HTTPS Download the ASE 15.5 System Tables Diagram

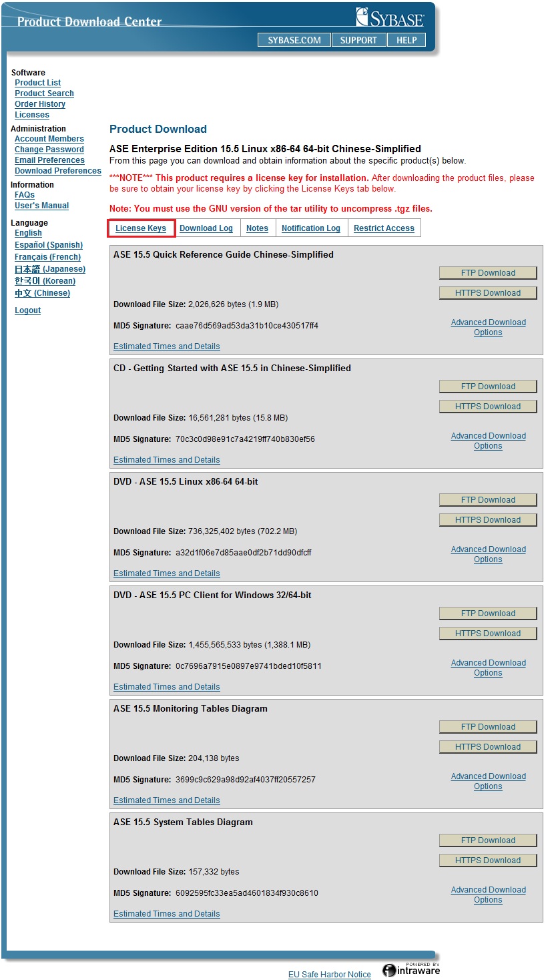click(488, 861)
